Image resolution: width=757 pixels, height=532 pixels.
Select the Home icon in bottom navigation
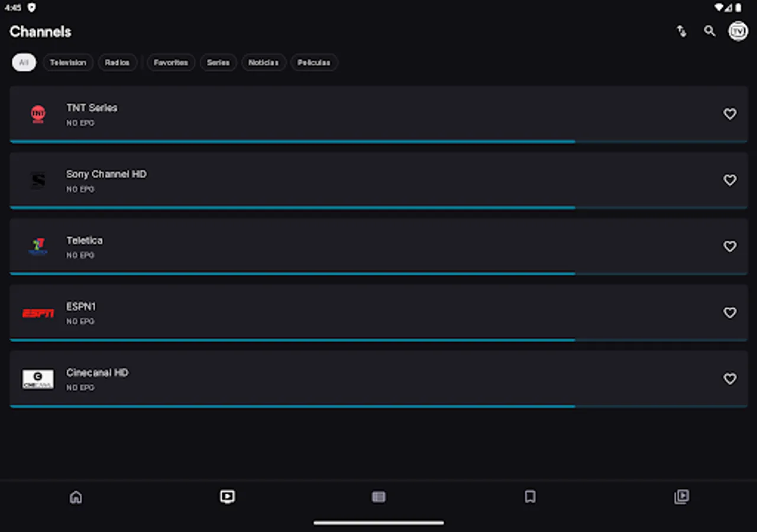click(x=76, y=497)
